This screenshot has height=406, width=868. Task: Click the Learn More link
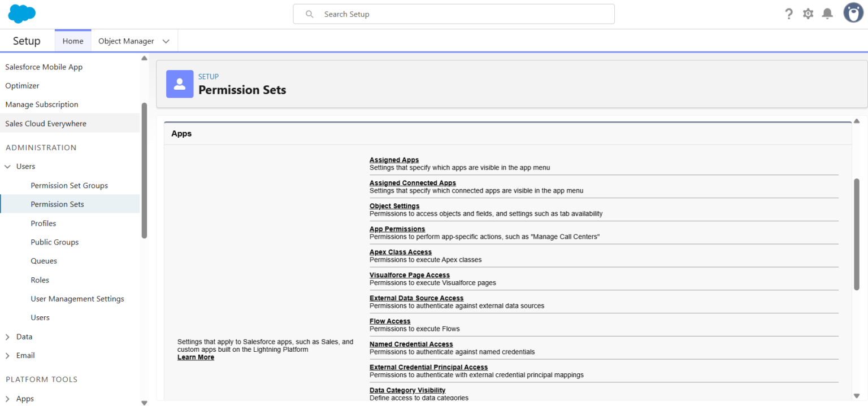pyautogui.click(x=196, y=357)
